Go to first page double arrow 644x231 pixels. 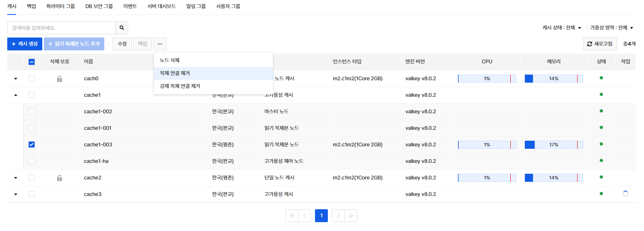pyautogui.click(x=292, y=216)
